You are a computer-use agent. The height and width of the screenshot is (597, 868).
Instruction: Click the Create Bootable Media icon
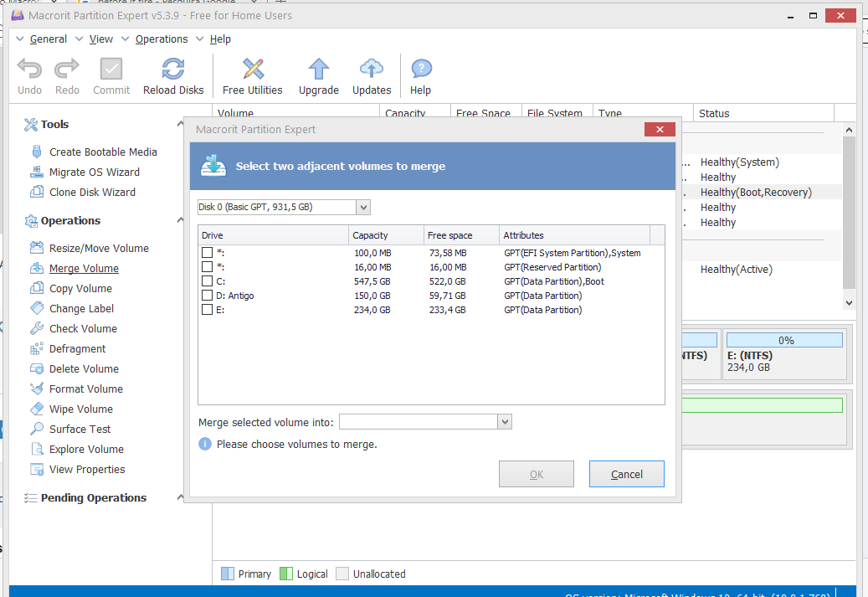click(37, 152)
